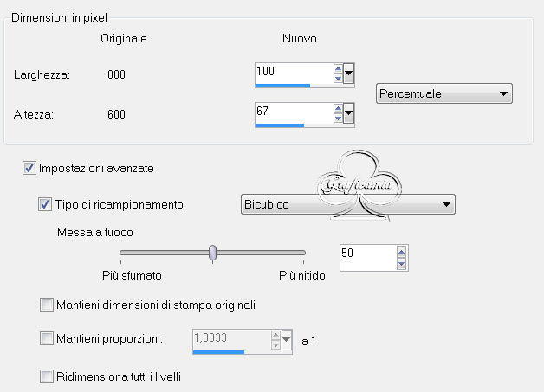Click the Altezza new value field
This screenshot has height=392, width=544.
tap(295, 113)
